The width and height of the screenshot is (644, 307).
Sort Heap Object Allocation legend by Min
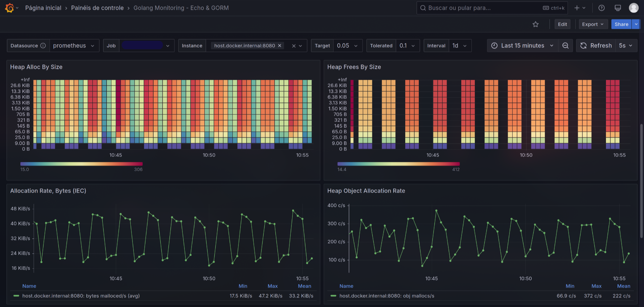pos(570,286)
